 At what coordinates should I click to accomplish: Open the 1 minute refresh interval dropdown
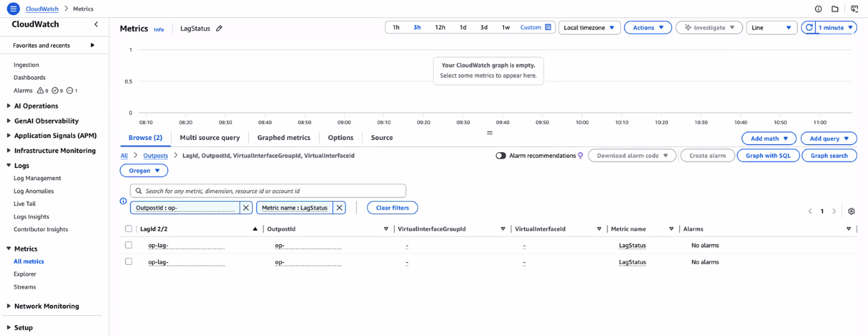pos(836,27)
